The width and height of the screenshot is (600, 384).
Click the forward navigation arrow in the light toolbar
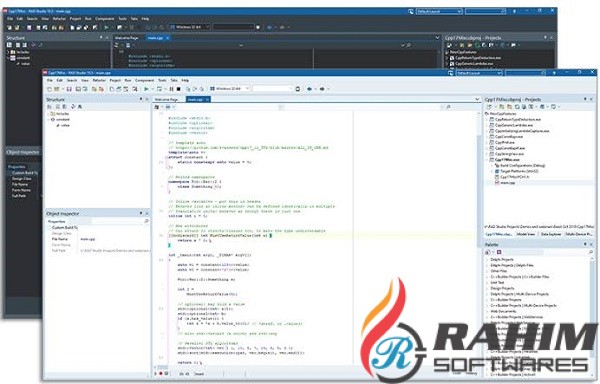click(x=322, y=89)
